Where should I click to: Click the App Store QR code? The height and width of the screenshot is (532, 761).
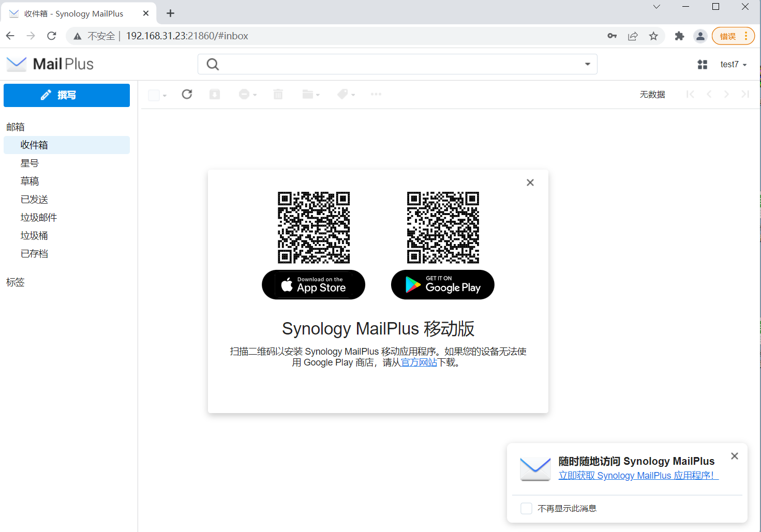pos(314,227)
